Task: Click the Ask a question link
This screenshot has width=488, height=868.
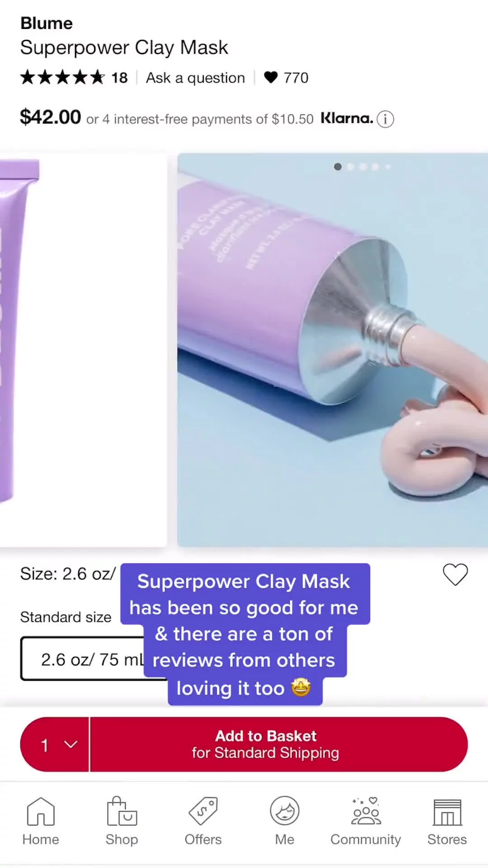Action: click(x=195, y=78)
